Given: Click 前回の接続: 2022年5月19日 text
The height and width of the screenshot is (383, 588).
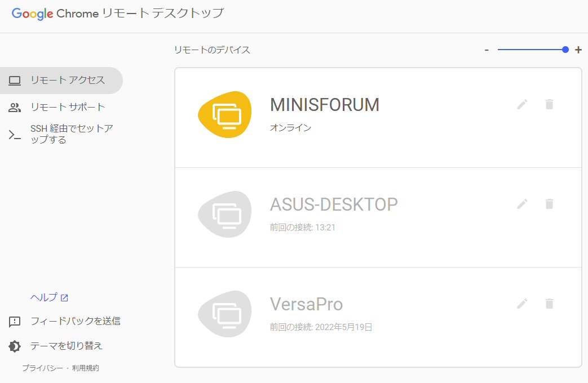Looking at the screenshot, I should point(321,327).
